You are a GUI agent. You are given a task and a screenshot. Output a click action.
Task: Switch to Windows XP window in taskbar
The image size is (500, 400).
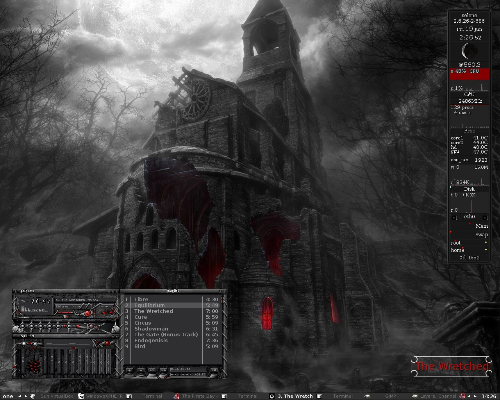point(101,397)
